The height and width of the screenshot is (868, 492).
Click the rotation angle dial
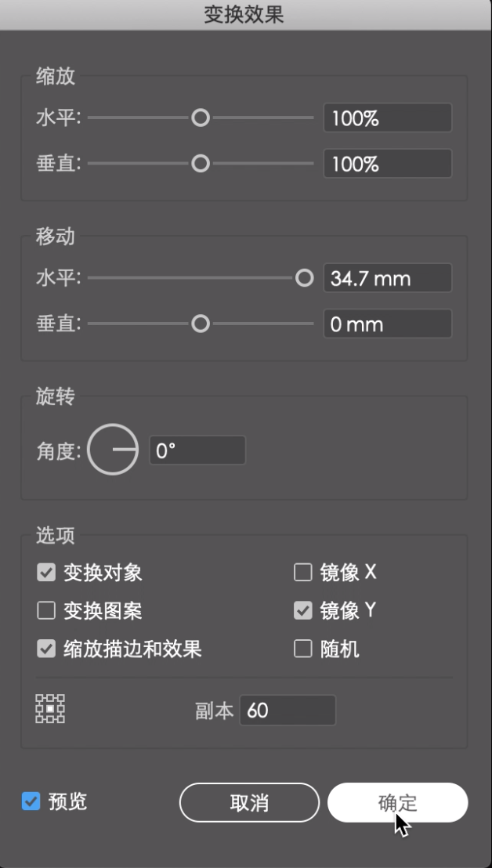click(x=113, y=450)
